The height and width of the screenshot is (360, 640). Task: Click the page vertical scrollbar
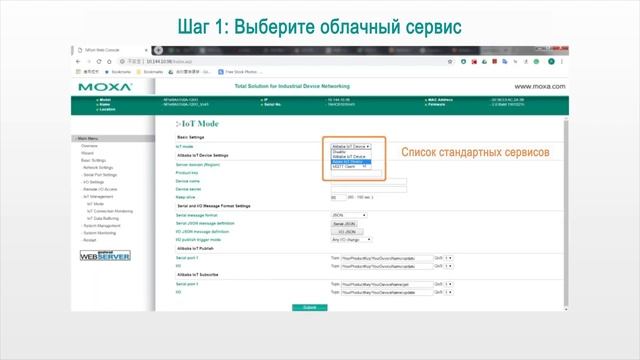(x=566, y=214)
